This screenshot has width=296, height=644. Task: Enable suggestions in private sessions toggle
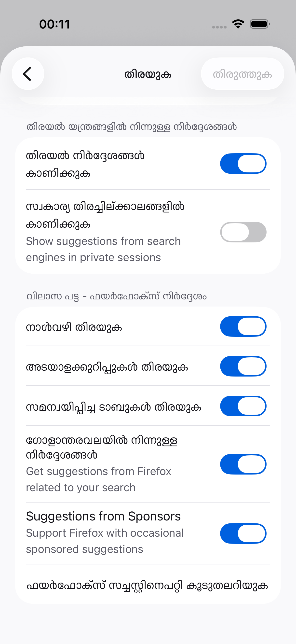click(243, 232)
